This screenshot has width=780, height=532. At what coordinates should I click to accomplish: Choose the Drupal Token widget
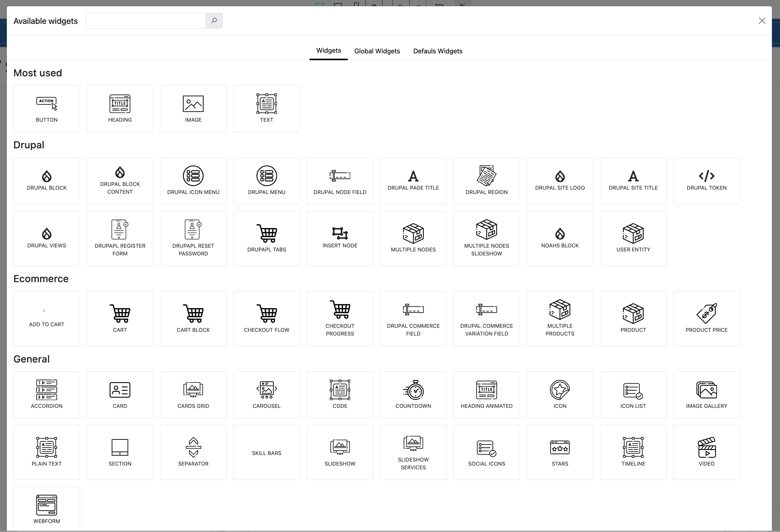point(706,181)
